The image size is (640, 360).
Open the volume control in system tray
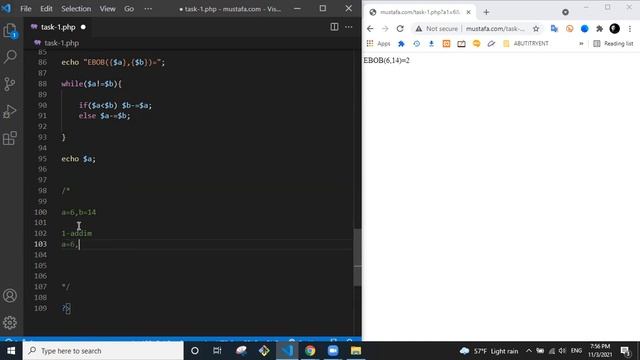coord(562,351)
